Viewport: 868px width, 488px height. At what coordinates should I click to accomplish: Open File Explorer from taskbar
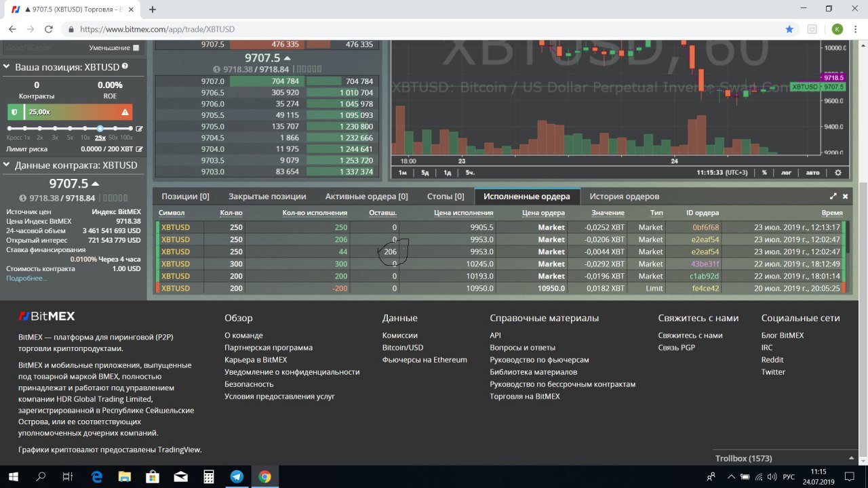pos(125,476)
